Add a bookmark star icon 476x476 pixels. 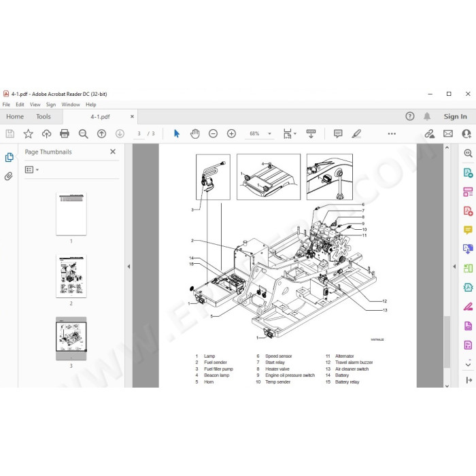tap(29, 133)
